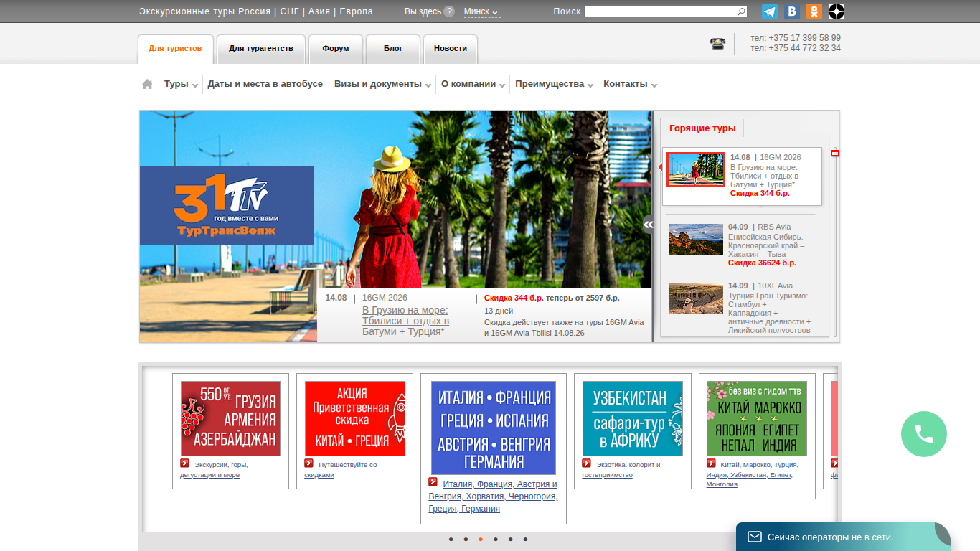Select the last carousel pagination dot
The height and width of the screenshot is (551, 980).
[525, 539]
